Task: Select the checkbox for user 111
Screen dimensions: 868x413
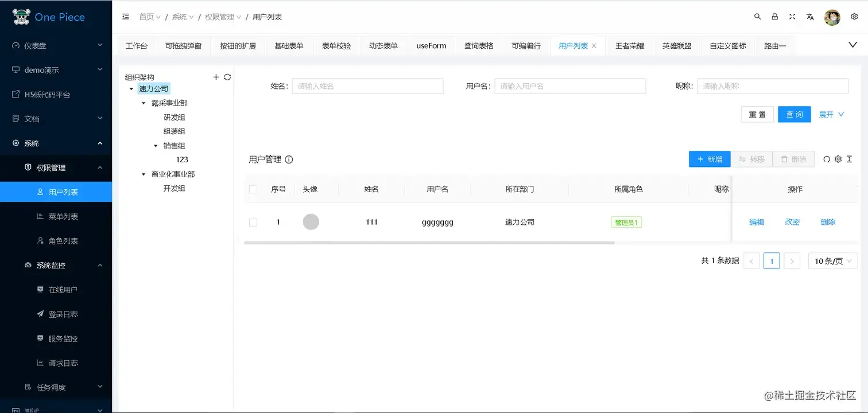Action: [253, 222]
